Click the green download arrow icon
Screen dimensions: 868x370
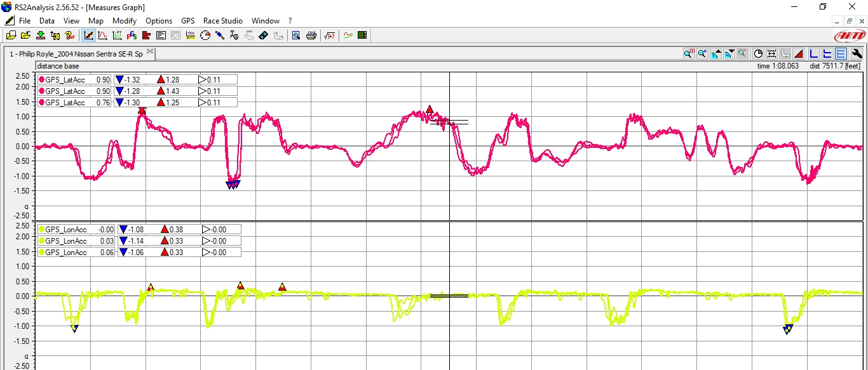(x=41, y=36)
